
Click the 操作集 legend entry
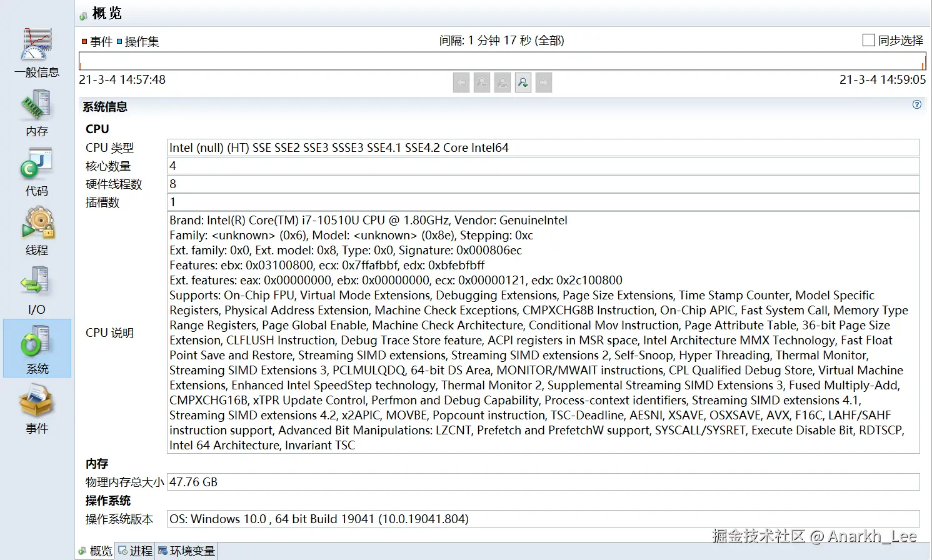coord(138,41)
